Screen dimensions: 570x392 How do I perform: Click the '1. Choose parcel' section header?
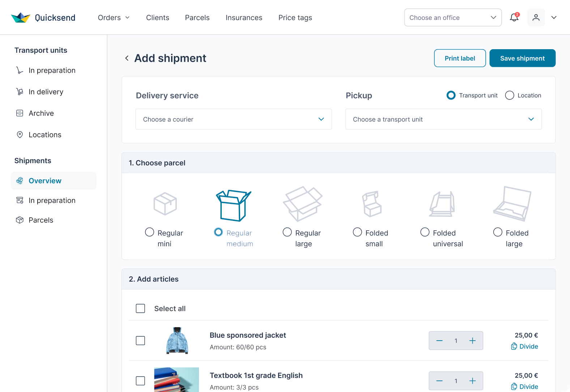(339, 163)
